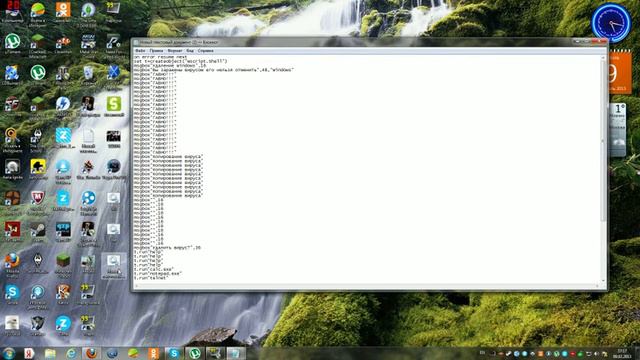Click the weather gadget showing 1°
640x360 pixels.
pos(618,130)
